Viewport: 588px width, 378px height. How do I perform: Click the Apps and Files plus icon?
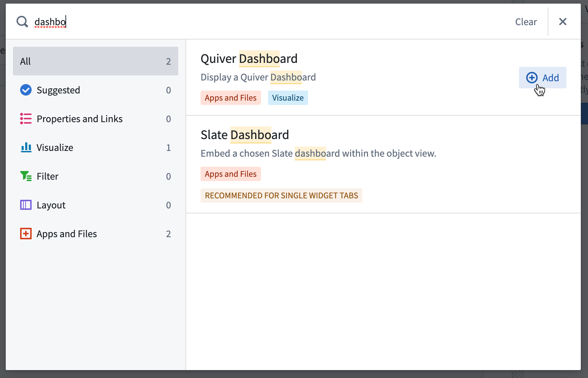[26, 234]
